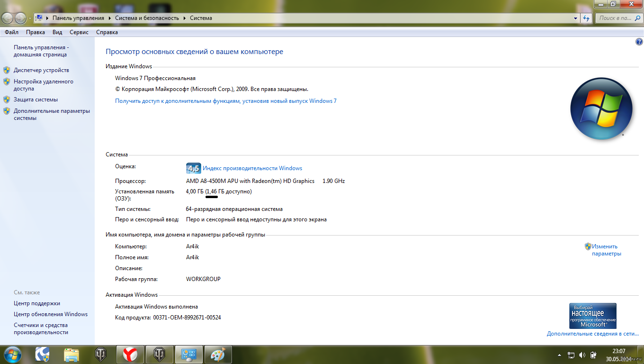Open the Файл menu
This screenshot has height=364, width=644.
point(12,32)
